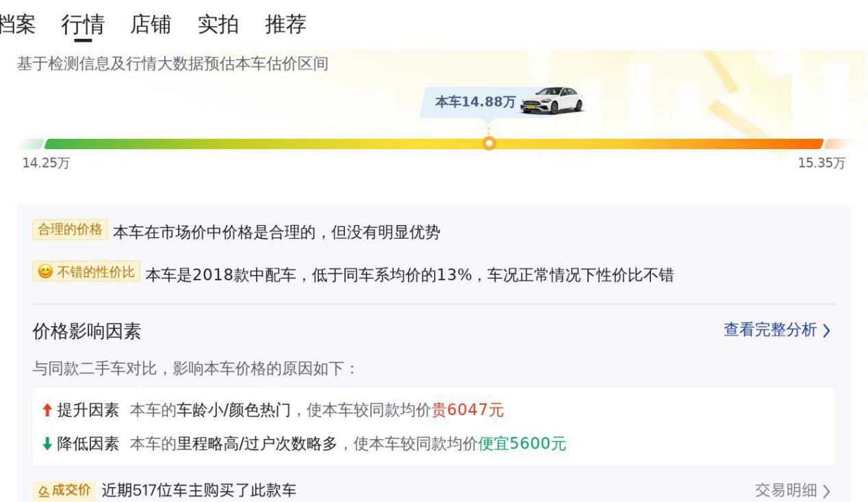Click the 价格影响因素 heading

coord(87,332)
